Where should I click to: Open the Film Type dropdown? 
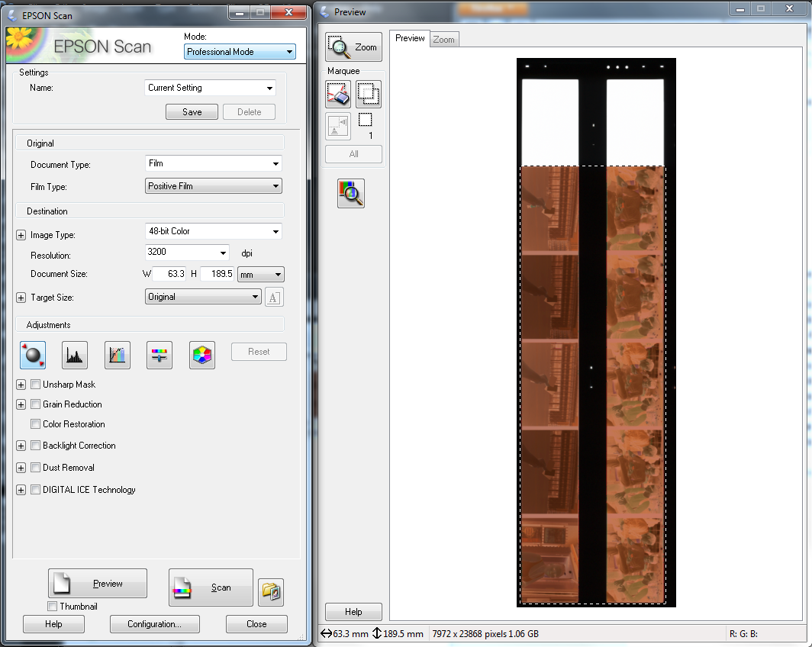point(213,185)
